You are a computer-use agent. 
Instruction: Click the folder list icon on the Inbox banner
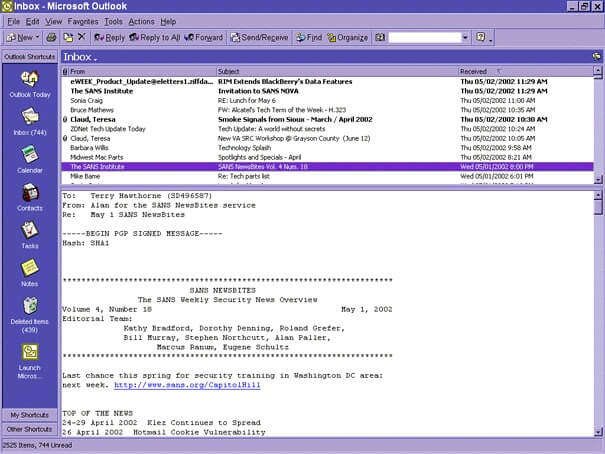pos(597,57)
